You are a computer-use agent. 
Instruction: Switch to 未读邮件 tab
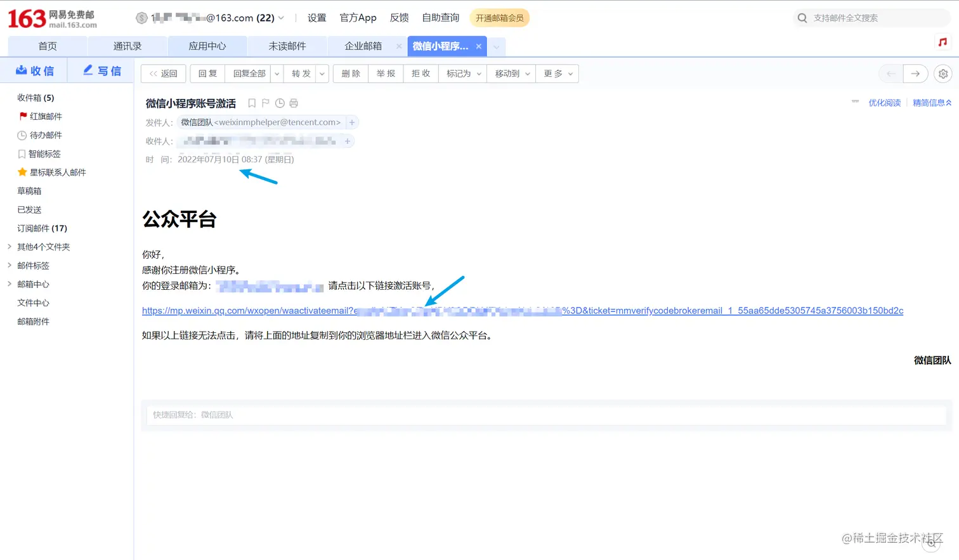click(287, 46)
